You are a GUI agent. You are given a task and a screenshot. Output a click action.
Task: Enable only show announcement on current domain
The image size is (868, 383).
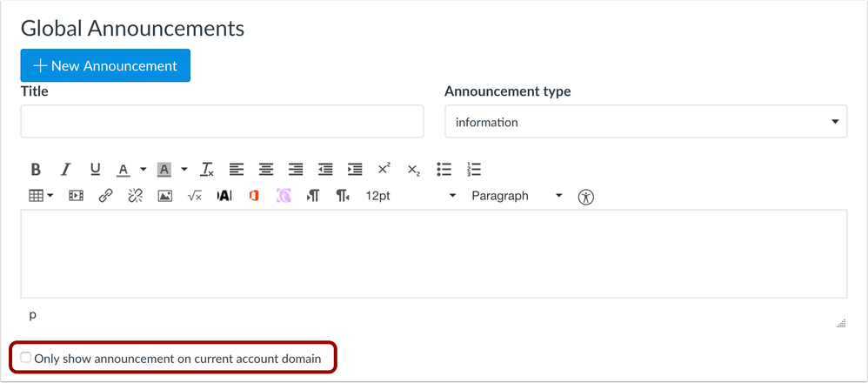tap(26, 358)
